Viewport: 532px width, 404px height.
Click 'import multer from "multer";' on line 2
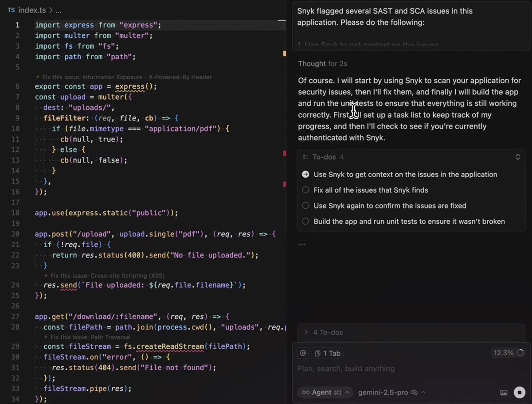coord(94,35)
